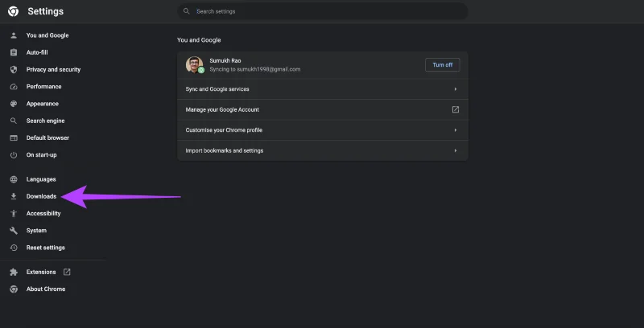
Task: Open the Extensions page link
Action: click(41, 272)
